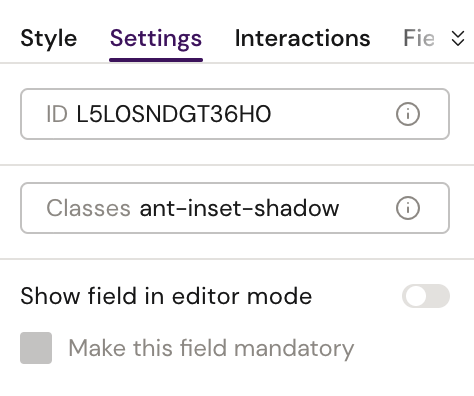Click the Make this field mandatory label
Viewport: 474px width, 396px height.
click(211, 349)
